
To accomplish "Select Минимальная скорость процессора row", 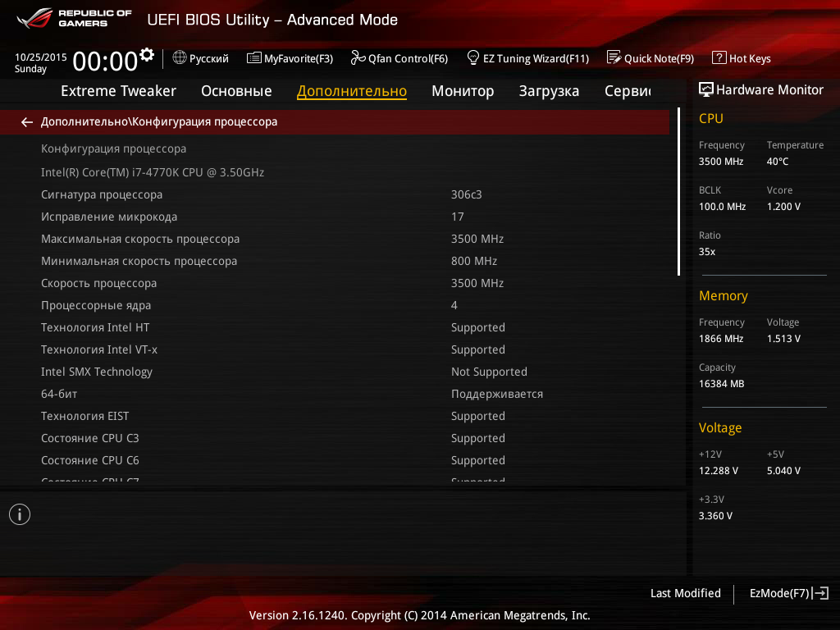I will coord(335,261).
